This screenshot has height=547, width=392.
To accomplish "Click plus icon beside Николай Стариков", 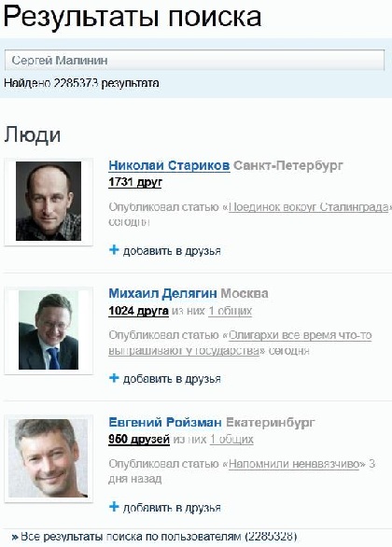I will click(x=114, y=250).
